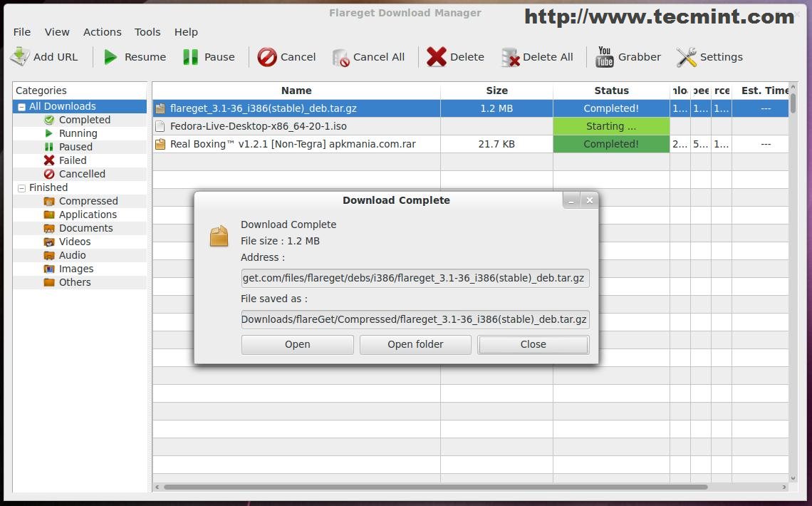Open the View menu
This screenshot has height=506, width=812.
tap(57, 32)
